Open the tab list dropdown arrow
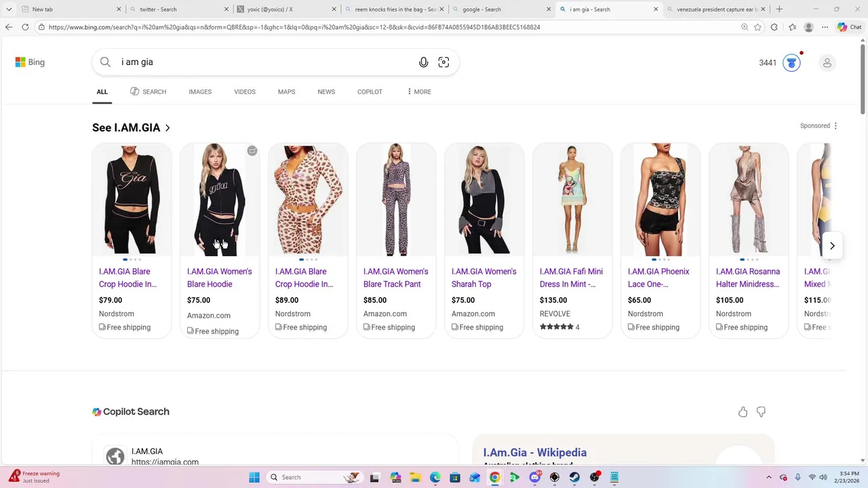This screenshot has height=488, width=868. (x=8, y=9)
